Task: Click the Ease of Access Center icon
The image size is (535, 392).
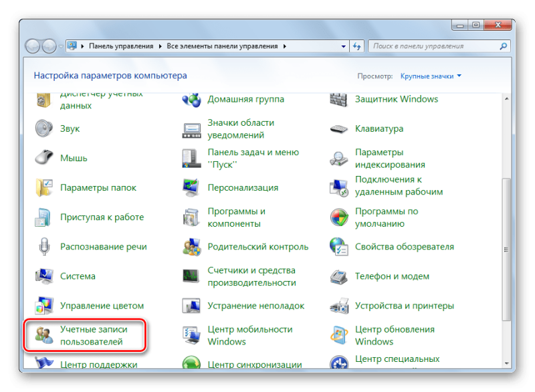Action: pos(339,362)
